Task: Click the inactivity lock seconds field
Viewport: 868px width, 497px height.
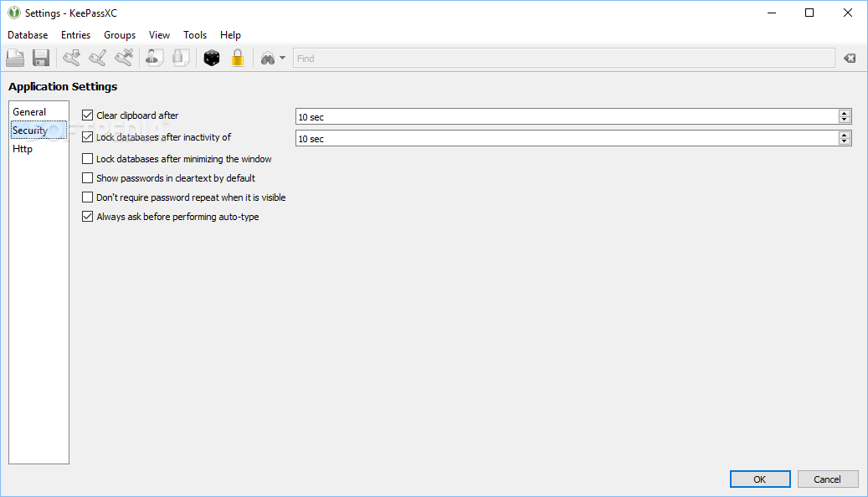Action: (568, 138)
